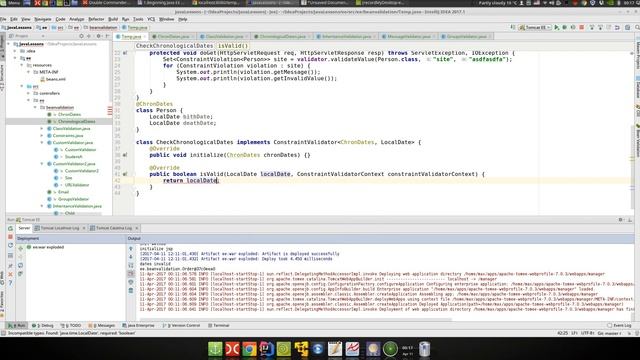Stop the running process in main toolbar
This screenshot has width=640, height=360.
tap(582, 27)
